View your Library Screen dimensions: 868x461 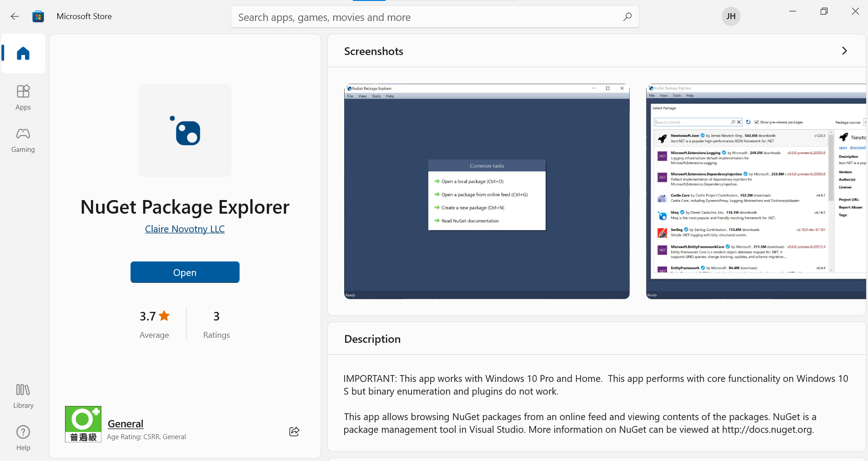pos(23,395)
